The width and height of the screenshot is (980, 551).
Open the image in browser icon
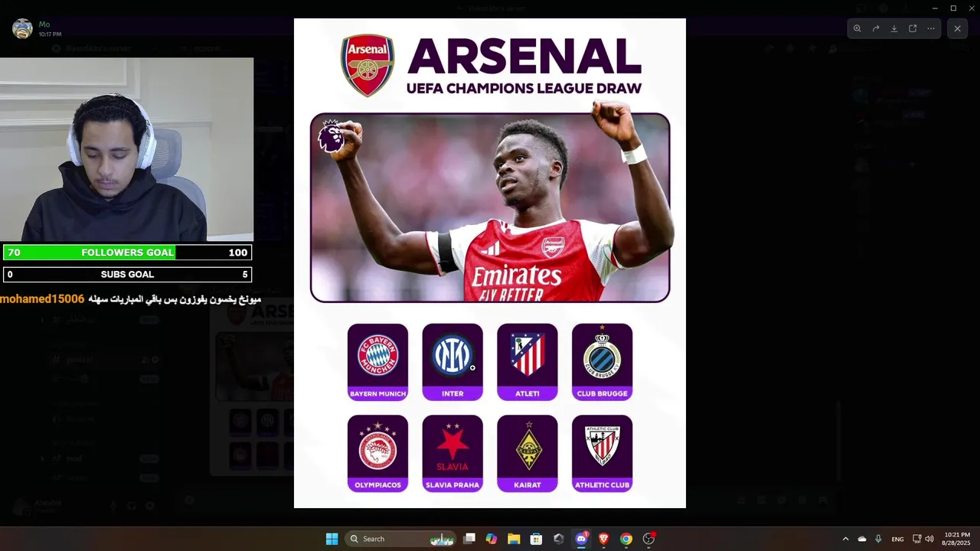pyautogui.click(x=913, y=28)
